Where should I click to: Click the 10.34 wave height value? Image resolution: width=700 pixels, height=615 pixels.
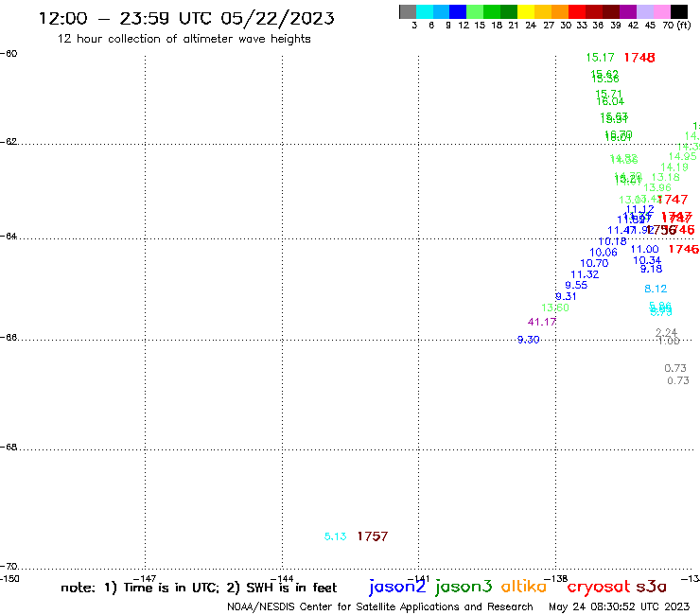coord(647,260)
